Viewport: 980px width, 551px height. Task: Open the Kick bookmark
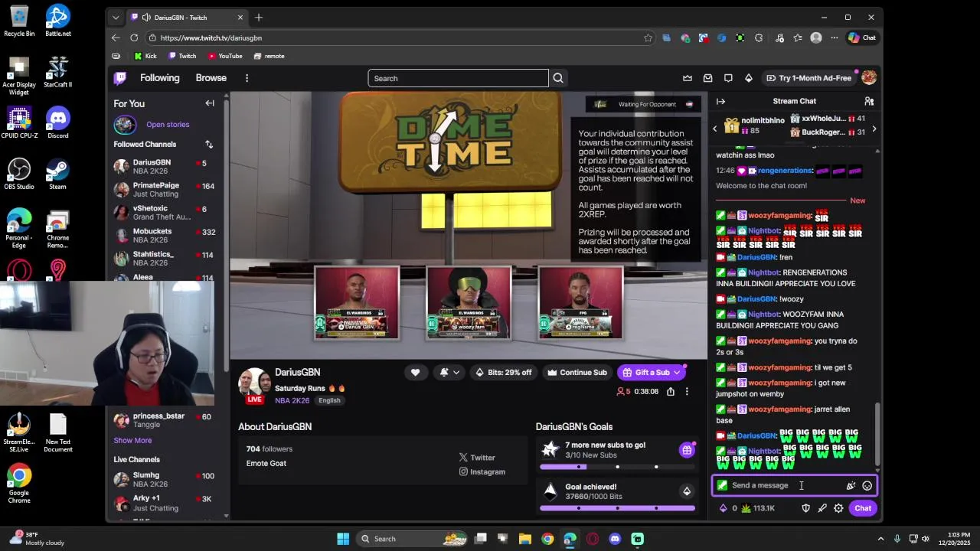(145, 56)
